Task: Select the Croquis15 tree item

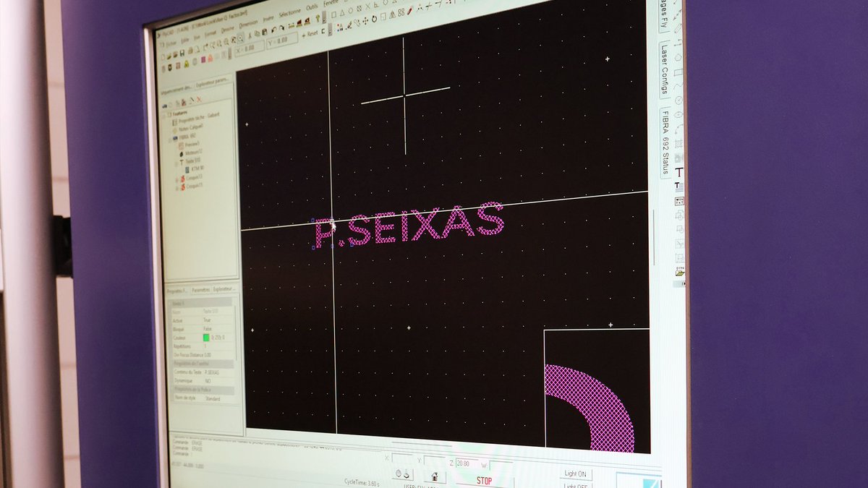Action: [194, 186]
